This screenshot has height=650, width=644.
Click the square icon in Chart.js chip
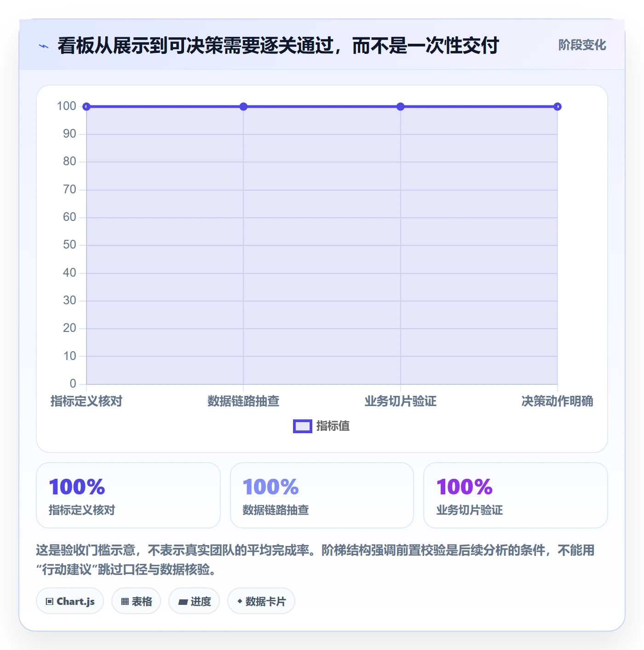50,602
